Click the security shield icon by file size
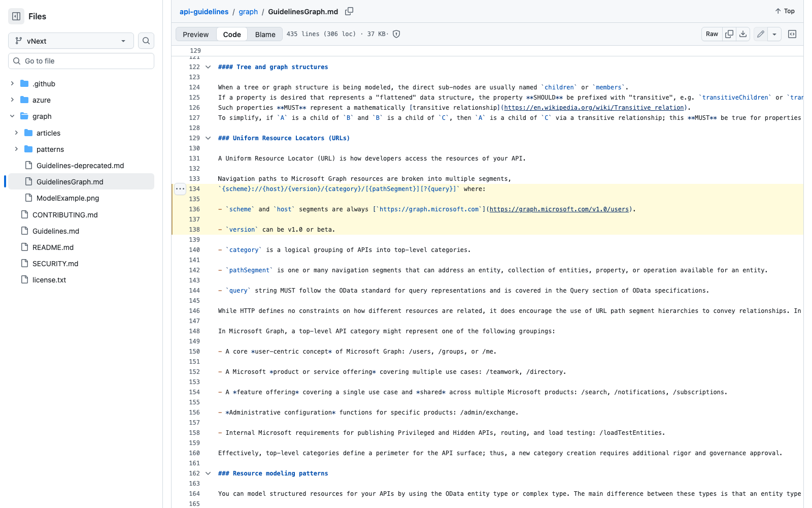 coord(396,34)
